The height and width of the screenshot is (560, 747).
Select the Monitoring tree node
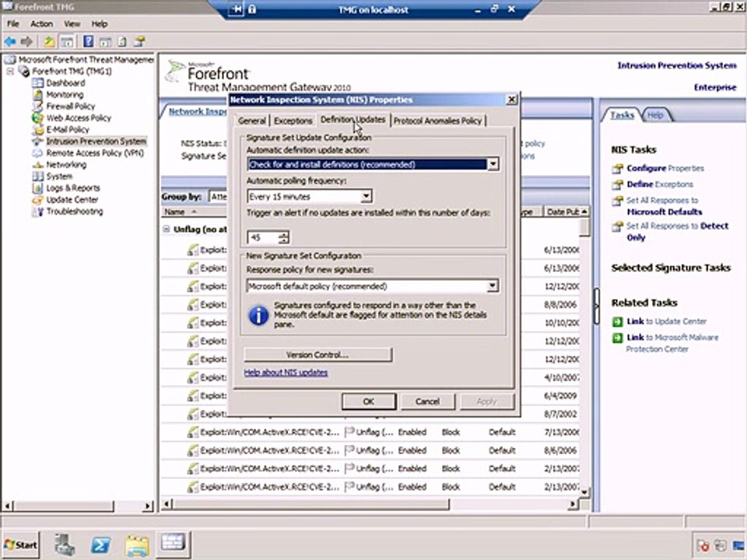tap(65, 95)
